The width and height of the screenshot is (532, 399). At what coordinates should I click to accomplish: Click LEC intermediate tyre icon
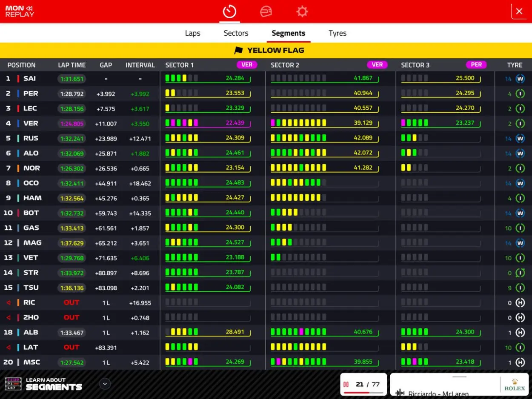click(520, 108)
